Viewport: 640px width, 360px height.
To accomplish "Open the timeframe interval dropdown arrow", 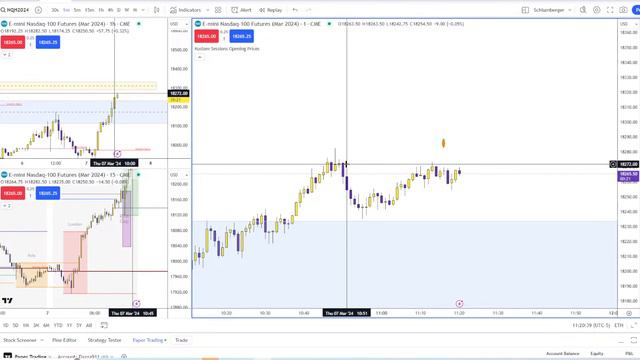I will 143,10.
